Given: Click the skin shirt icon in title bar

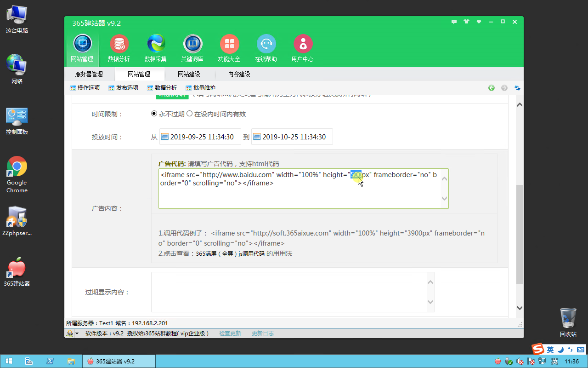Looking at the screenshot, I should pyautogui.click(x=467, y=22).
